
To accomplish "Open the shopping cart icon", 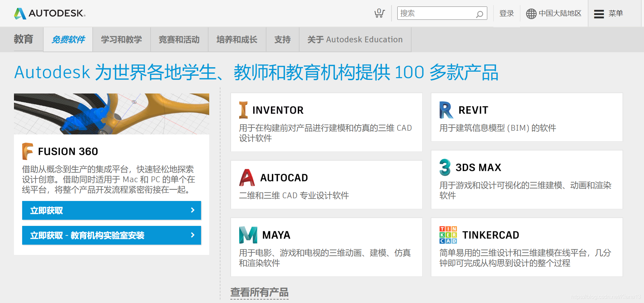I will (379, 13).
